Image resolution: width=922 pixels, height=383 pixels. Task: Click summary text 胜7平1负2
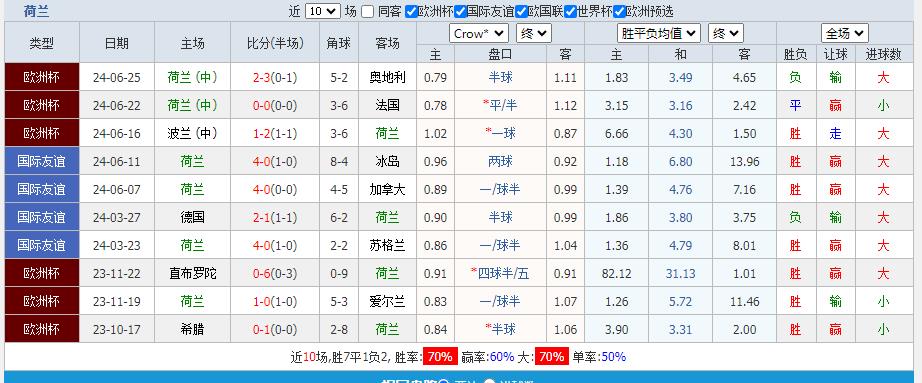point(360,357)
